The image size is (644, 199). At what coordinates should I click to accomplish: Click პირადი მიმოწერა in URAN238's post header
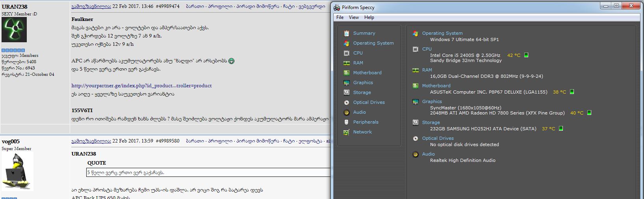point(258,6)
